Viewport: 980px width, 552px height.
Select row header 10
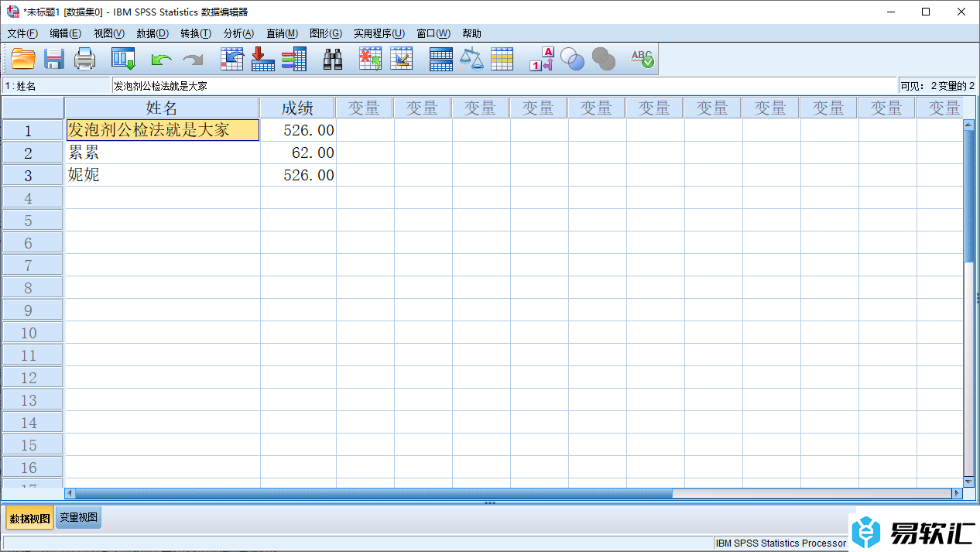coord(33,332)
